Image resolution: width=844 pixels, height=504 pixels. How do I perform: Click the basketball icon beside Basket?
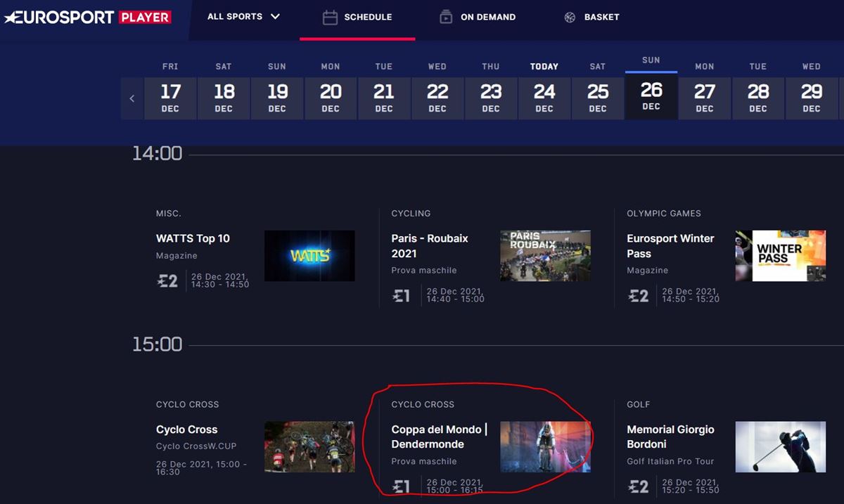tap(570, 18)
